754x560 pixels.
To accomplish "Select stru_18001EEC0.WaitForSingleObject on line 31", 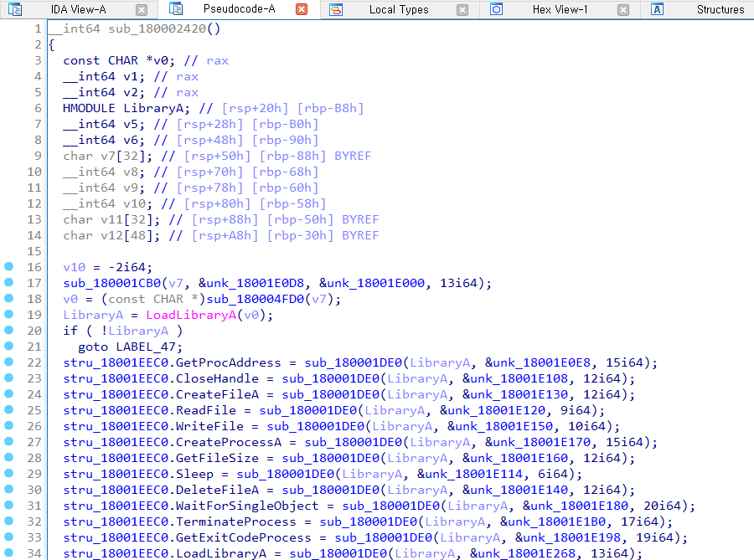I will pos(191,506).
